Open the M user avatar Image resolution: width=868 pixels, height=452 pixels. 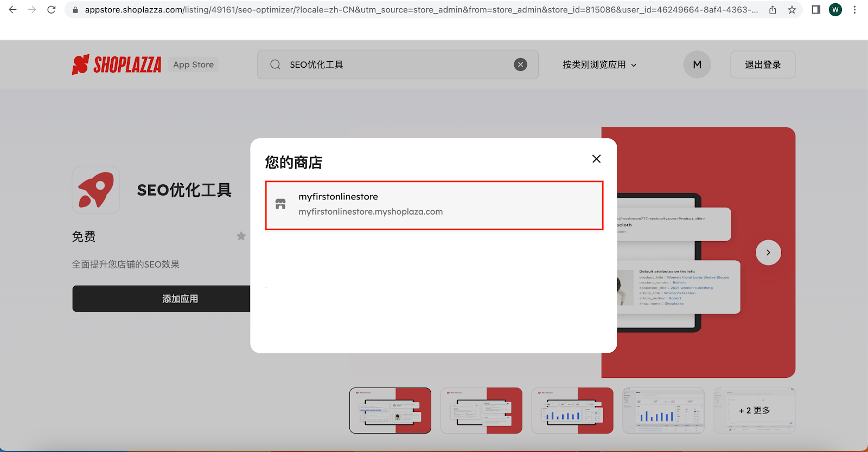point(697,64)
